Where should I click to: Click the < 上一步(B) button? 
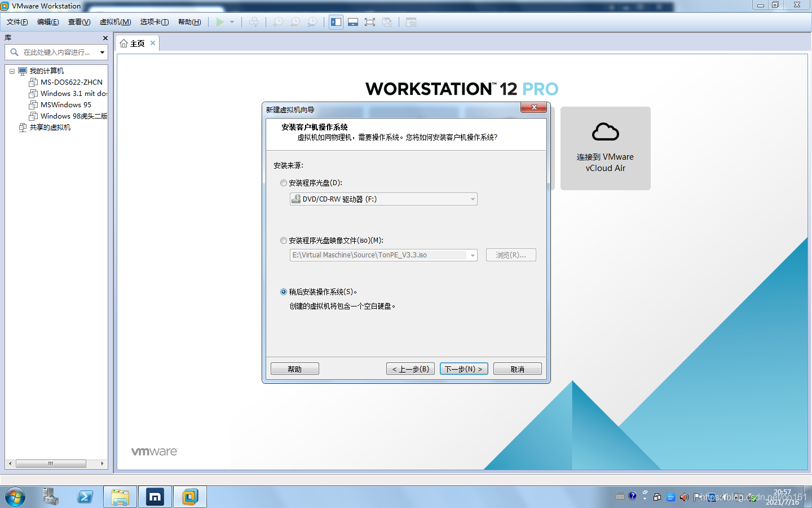(x=411, y=369)
